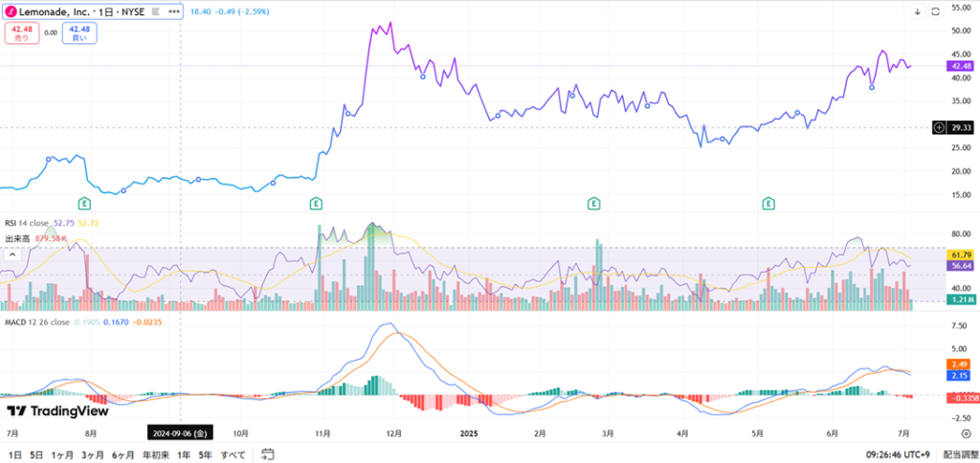Toggle the 配当調整 dividend adjustment button
The width and height of the screenshot is (980, 463).
(959, 454)
